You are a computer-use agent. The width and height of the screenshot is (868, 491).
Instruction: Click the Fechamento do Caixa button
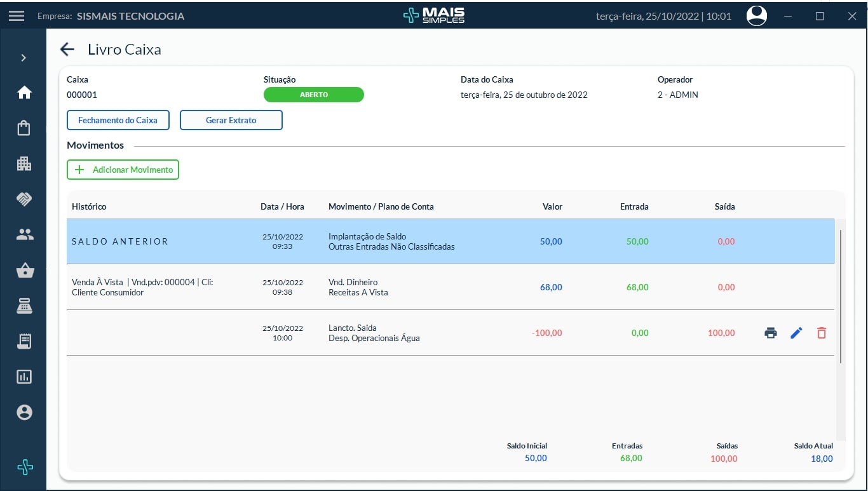click(x=118, y=120)
